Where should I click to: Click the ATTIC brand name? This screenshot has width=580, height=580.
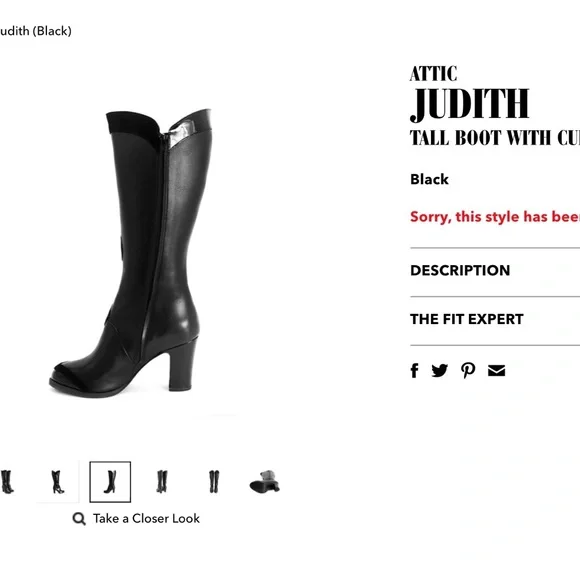pyautogui.click(x=434, y=74)
